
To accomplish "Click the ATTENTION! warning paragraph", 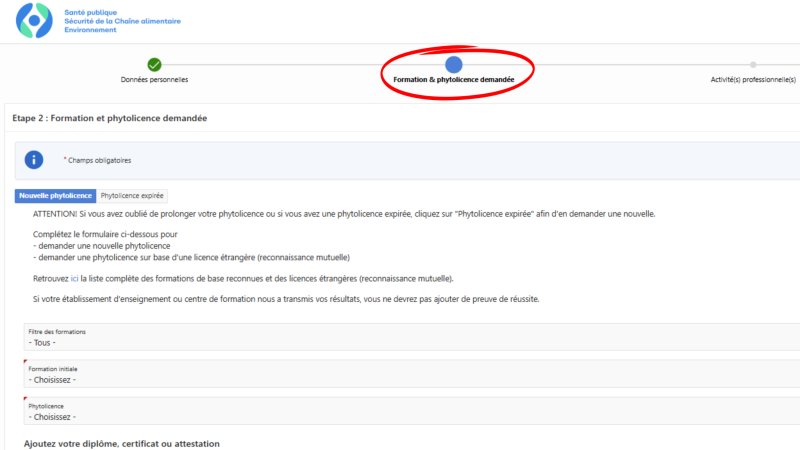I will 344,214.
